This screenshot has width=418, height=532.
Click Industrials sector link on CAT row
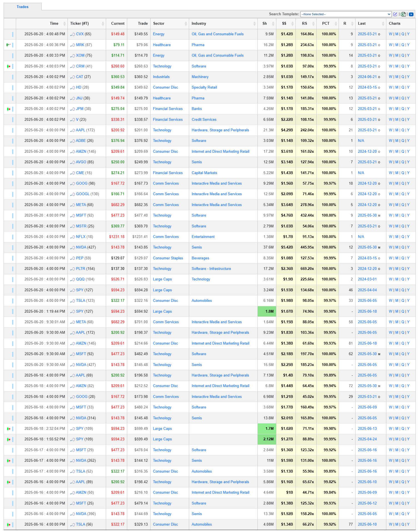point(161,77)
